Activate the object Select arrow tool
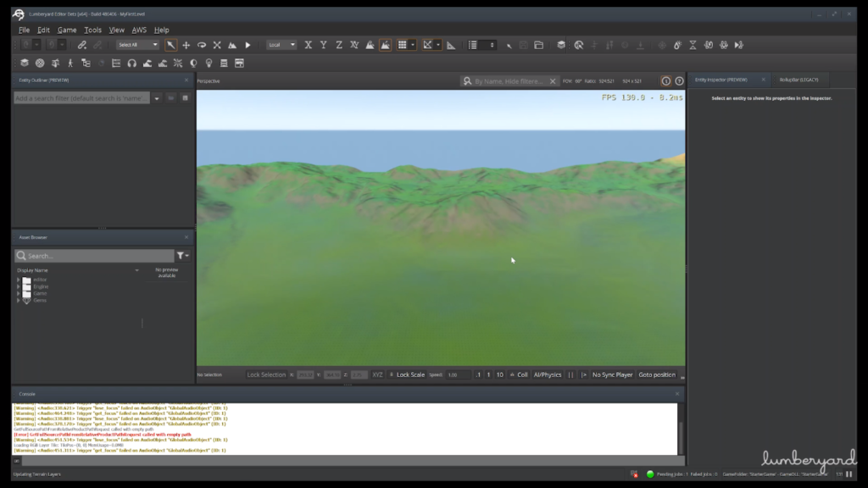The height and width of the screenshot is (488, 868). coord(170,44)
